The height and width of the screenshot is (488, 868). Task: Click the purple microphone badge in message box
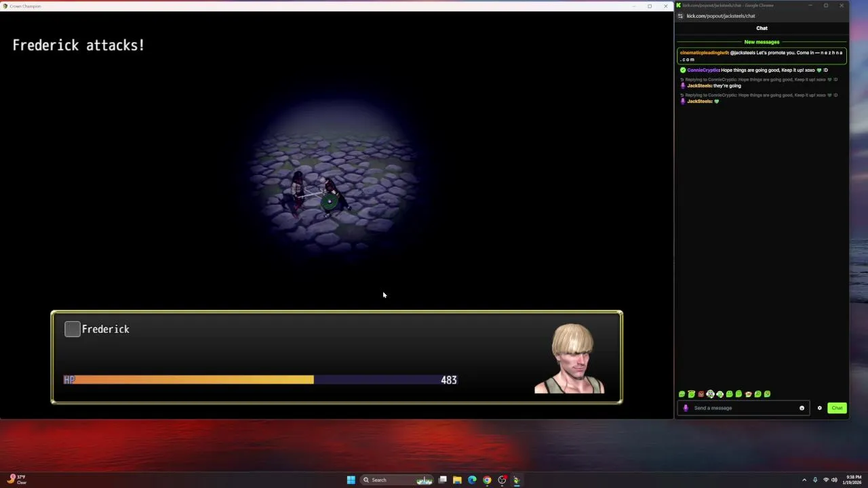click(x=686, y=408)
